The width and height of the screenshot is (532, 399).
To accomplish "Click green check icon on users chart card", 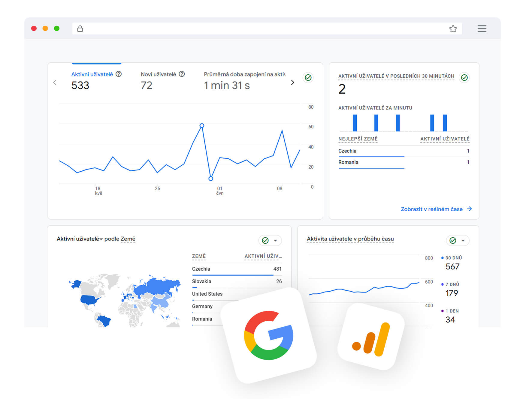I will click(308, 78).
